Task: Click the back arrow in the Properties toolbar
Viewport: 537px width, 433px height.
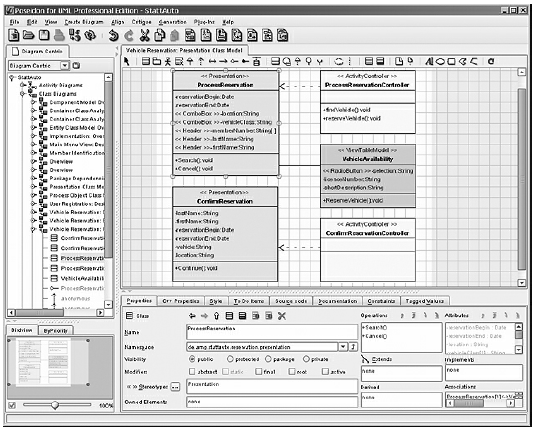Action: click(x=192, y=316)
